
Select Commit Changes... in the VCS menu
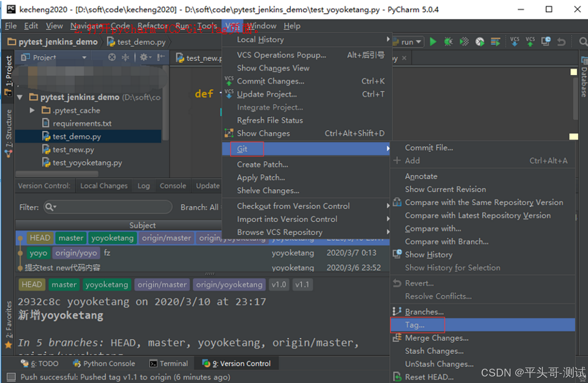click(x=270, y=81)
